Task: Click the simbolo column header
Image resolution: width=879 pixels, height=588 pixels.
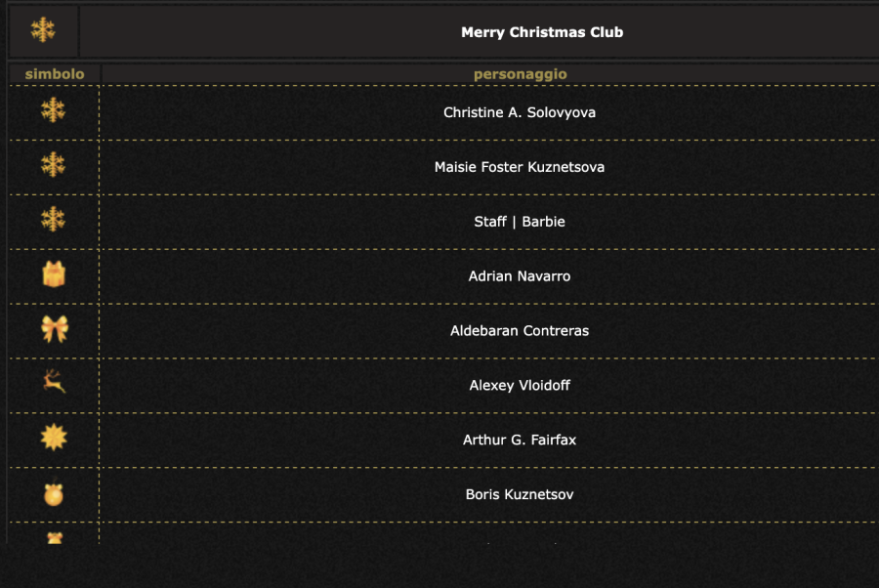Action: pyautogui.click(x=55, y=74)
